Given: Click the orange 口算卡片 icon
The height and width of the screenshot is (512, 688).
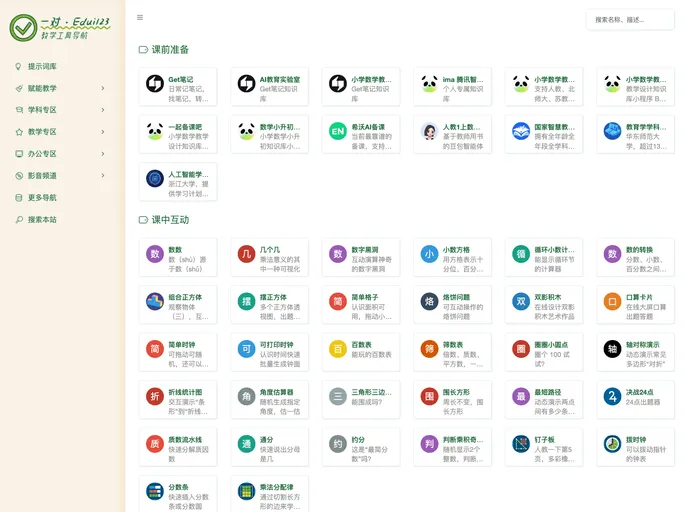Looking at the screenshot, I should [x=613, y=301].
